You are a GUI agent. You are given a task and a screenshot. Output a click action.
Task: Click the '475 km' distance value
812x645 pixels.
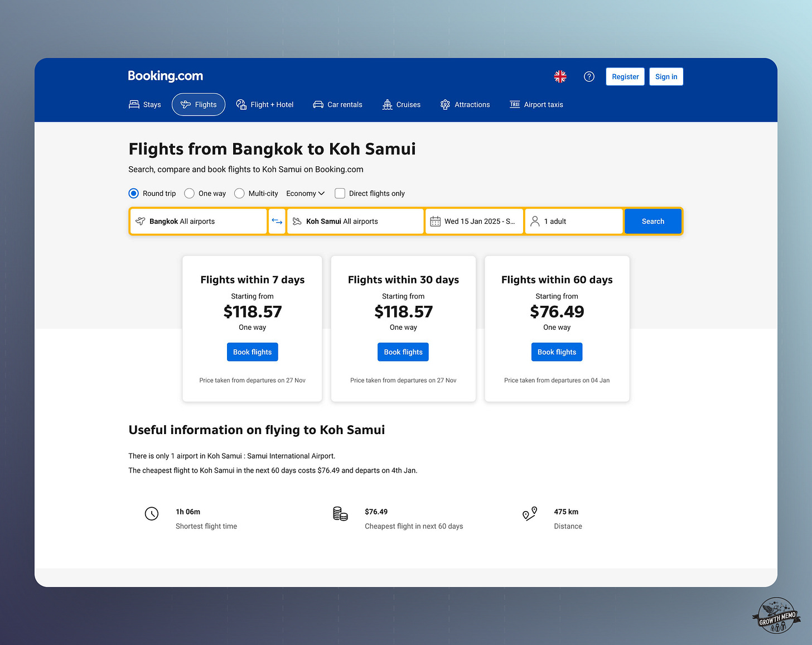point(566,512)
